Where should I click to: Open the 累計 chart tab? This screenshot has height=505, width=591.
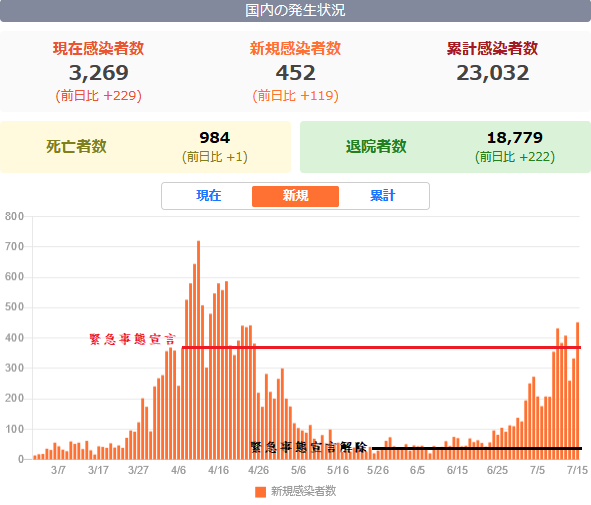pyautogui.click(x=382, y=196)
